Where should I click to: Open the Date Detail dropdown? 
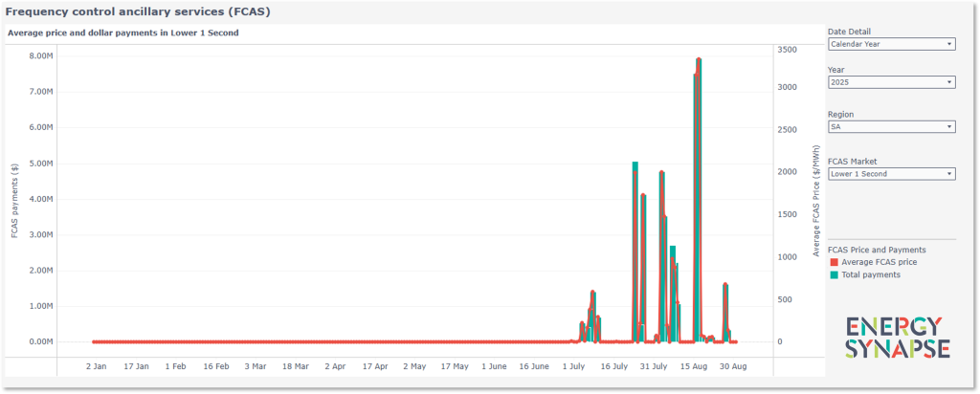[890, 44]
